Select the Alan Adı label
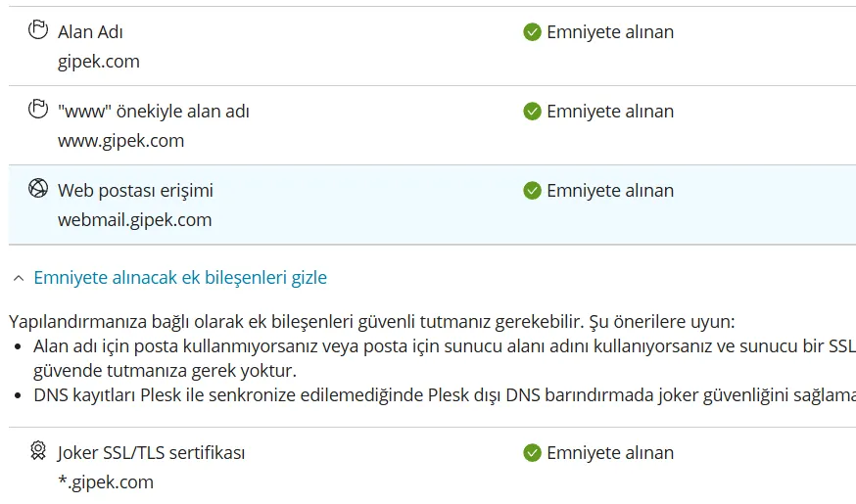The width and height of the screenshot is (856, 504). [89, 32]
